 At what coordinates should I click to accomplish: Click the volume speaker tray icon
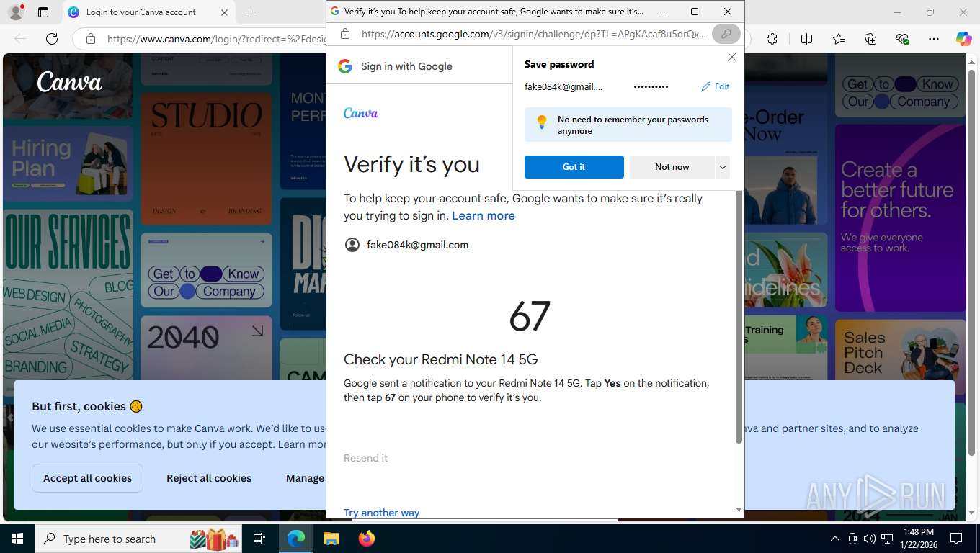click(870, 539)
